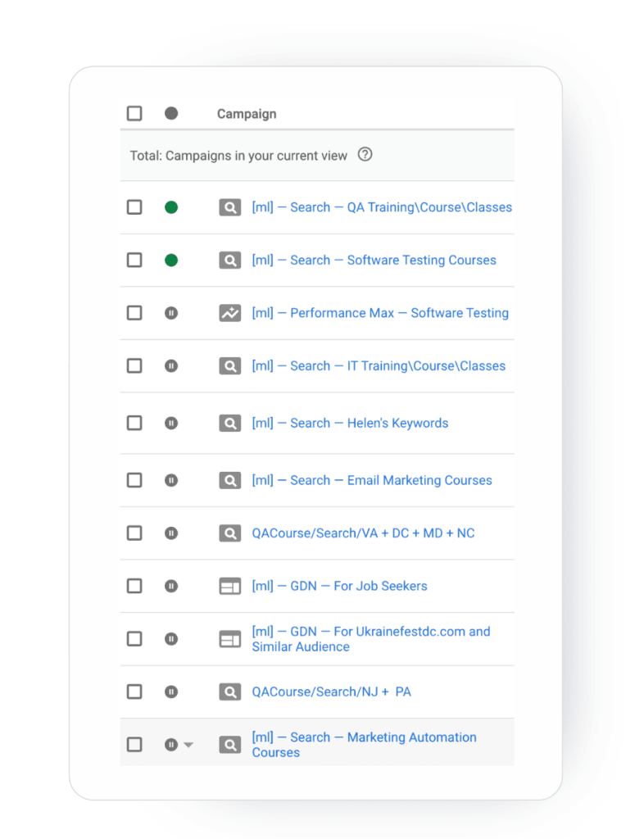Click the Total campaigns summary row
This screenshot has height=839, width=644.
pos(238,156)
